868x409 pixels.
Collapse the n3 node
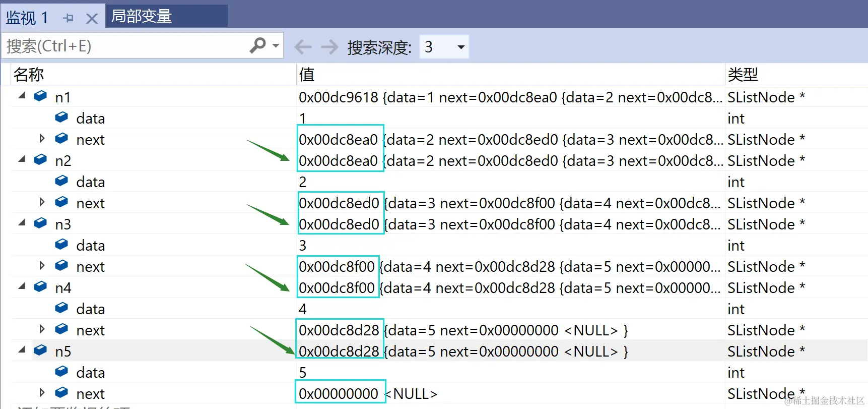[22, 222]
